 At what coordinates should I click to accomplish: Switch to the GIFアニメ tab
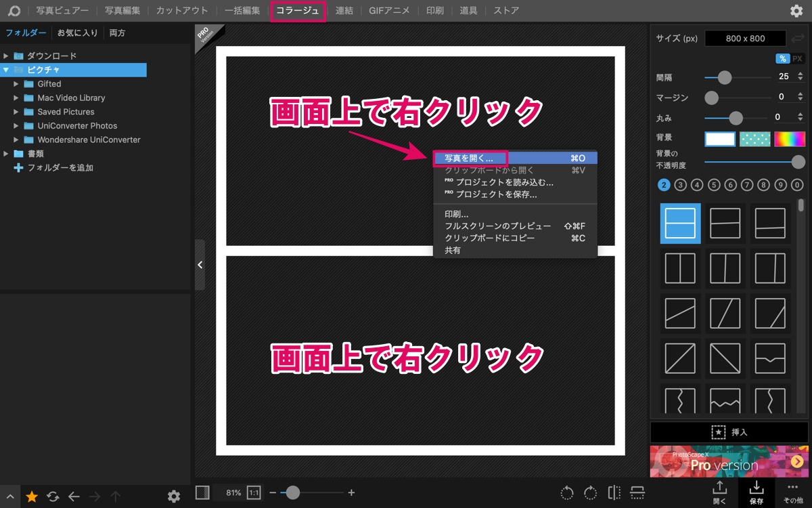(389, 11)
